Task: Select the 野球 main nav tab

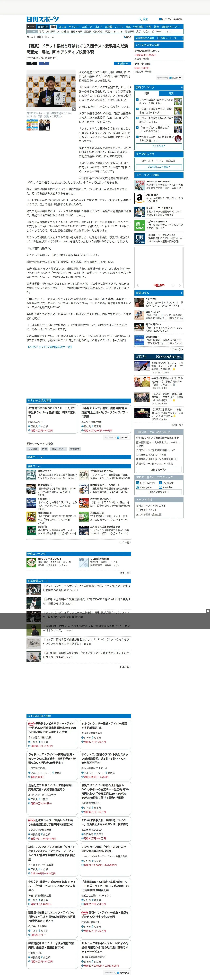Action: (53, 27)
